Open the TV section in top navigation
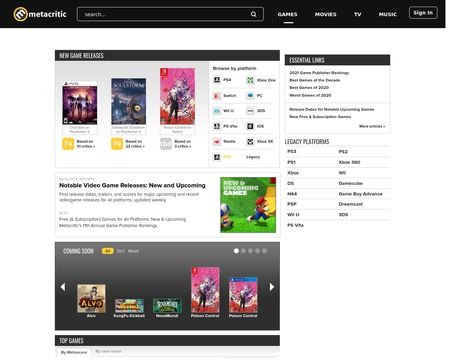The height and width of the screenshot is (360, 450). [358, 14]
